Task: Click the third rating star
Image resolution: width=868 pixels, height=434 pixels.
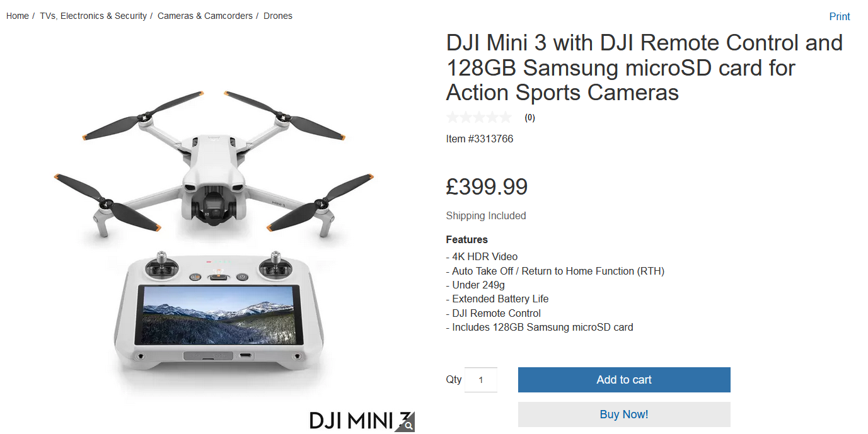Action: point(479,117)
